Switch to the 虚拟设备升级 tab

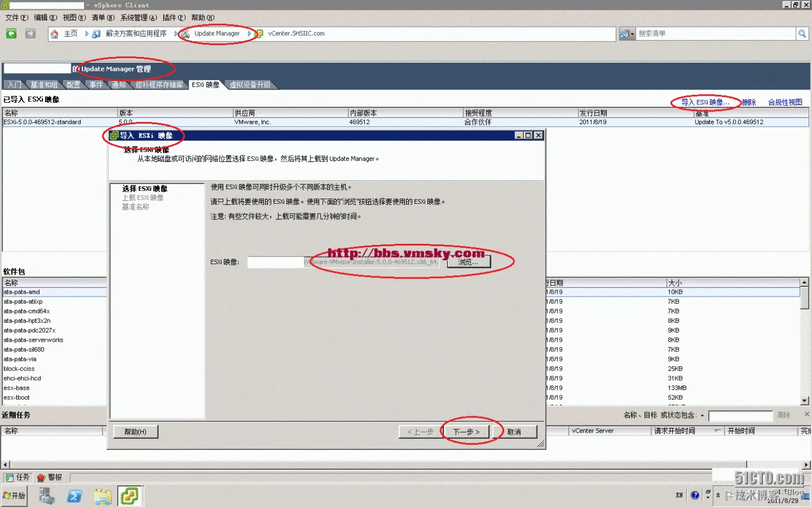pyautogui.click(x=250, y=85)
